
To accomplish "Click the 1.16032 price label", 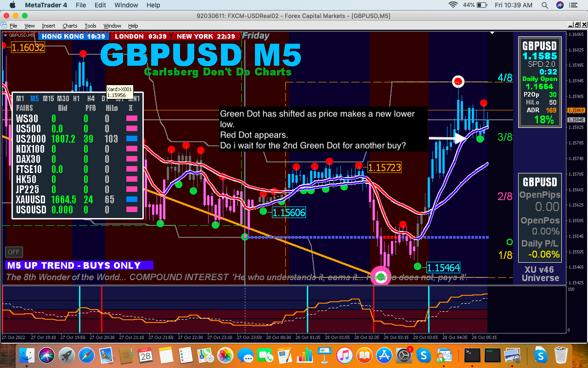I will click(28, 47).
